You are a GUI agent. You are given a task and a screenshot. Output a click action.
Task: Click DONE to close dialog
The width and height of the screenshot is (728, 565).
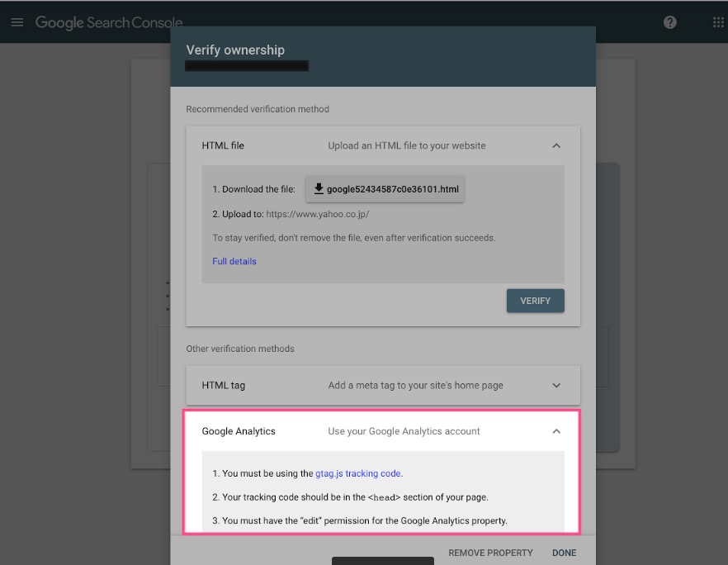click(x=564, y=553)
